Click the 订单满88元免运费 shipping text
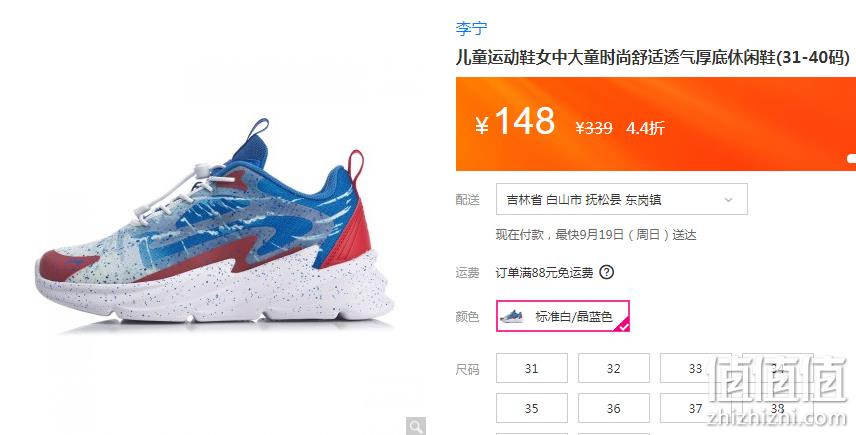The width and height of the screenshot is (856, 435). 544,272
